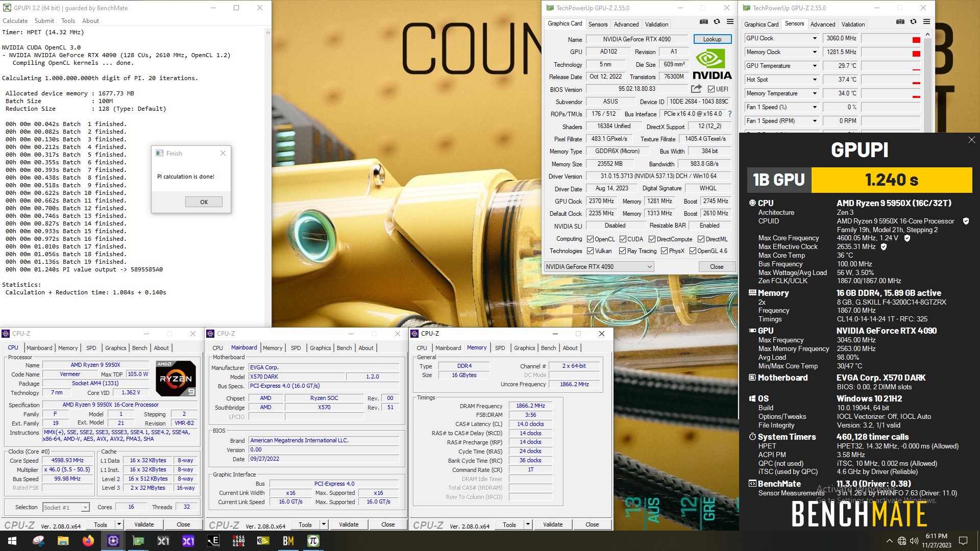Open the Snipping Tool taskbar icon
980x551 pixels.
[x=38, y=541]
